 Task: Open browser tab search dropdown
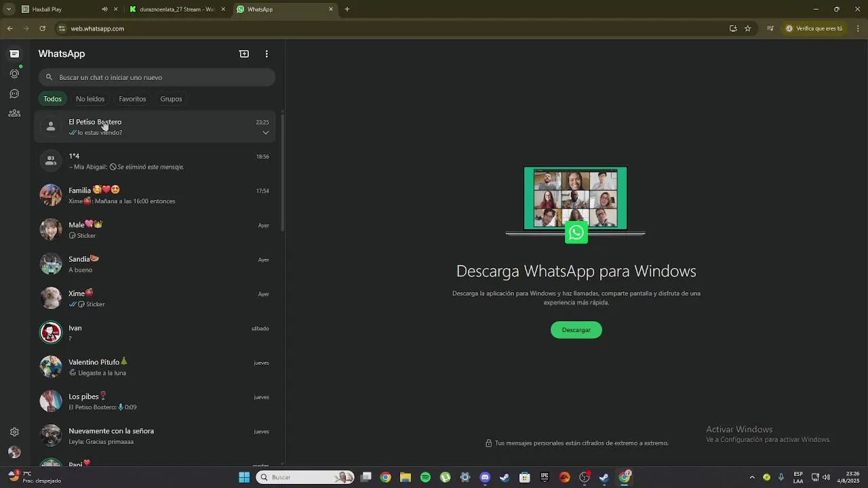tap(9, 9)
